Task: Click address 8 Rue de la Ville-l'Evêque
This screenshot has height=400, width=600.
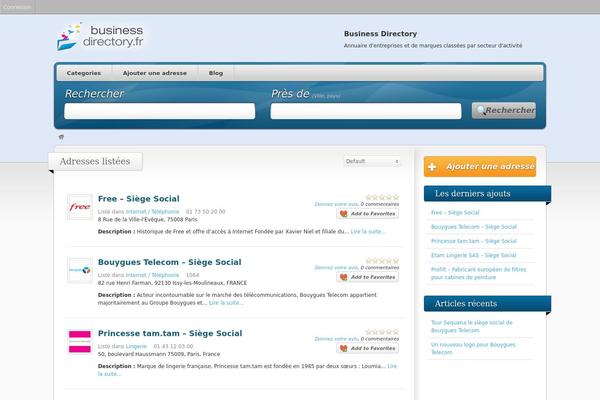Action: 148,219
